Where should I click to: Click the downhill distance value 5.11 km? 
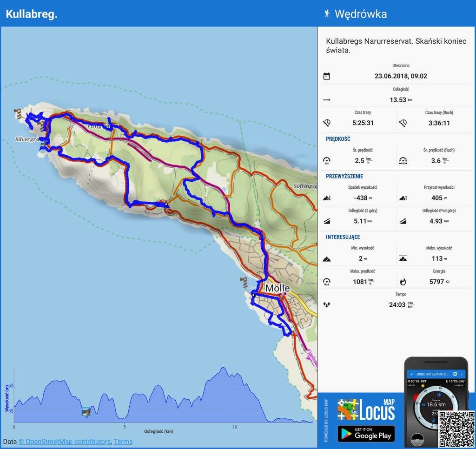pyautogui.click(x=363, y=221)
